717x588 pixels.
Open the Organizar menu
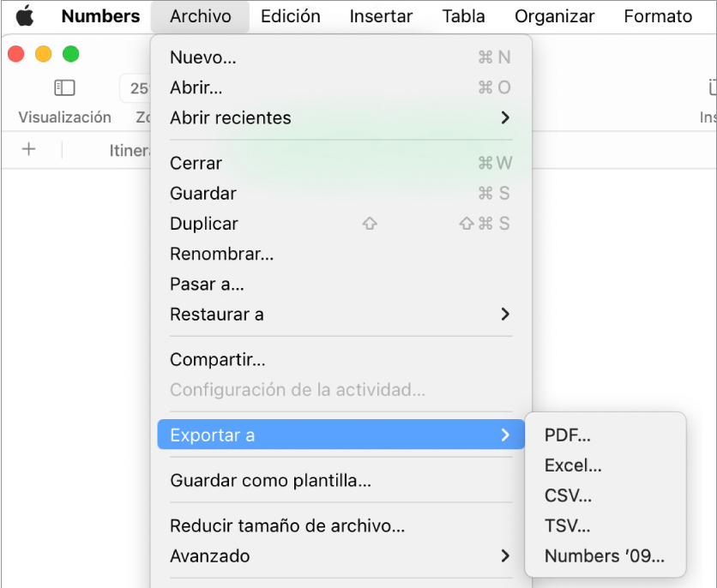(554, 15)
